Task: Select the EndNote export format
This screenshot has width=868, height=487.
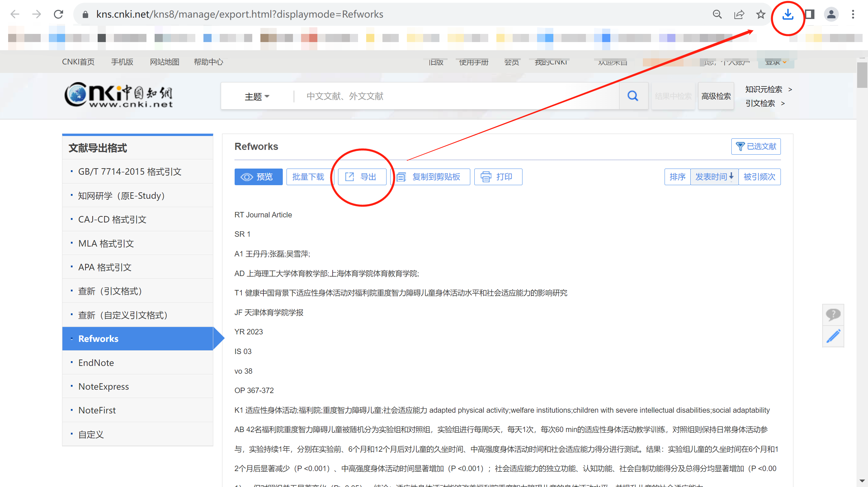Action: (x=96, y=363)
